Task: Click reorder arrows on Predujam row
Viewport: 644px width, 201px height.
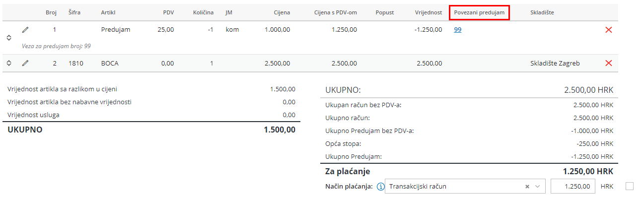Action: pos(8,38)
